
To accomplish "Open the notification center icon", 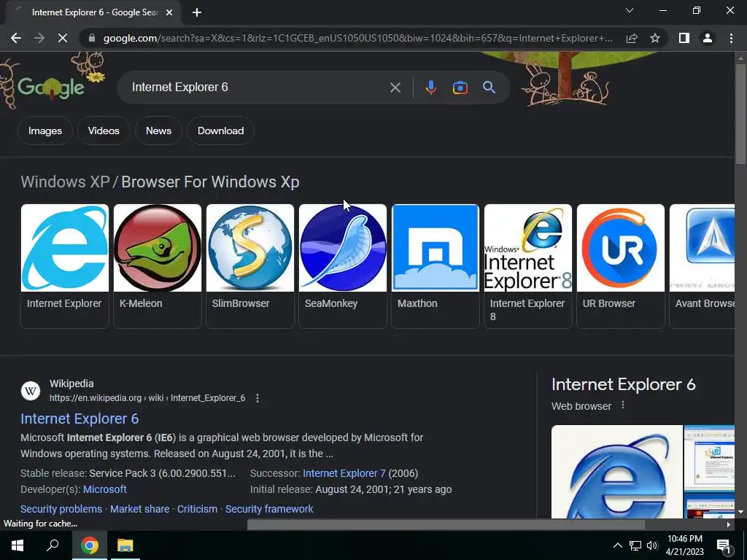I will [724, 546].
